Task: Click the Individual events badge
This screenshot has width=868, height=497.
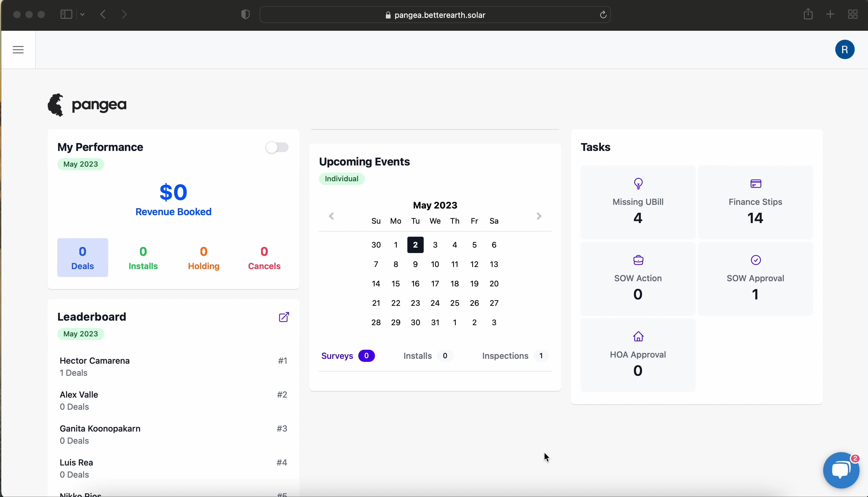Action: [x=341, y=179]
